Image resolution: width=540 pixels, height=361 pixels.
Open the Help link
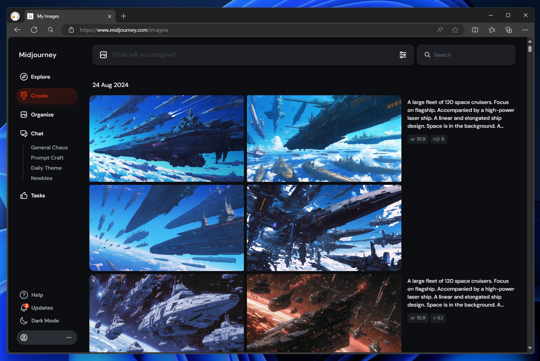point(31,295)
